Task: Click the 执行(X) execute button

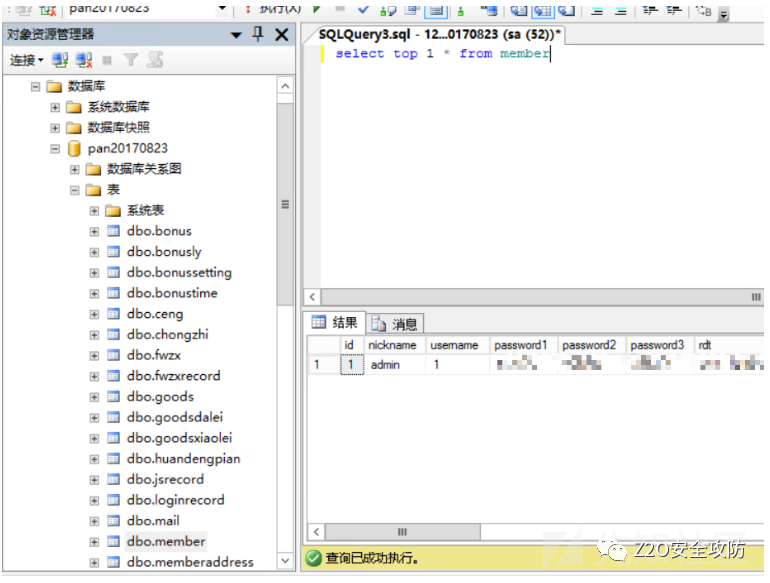Action: point(274,8)
